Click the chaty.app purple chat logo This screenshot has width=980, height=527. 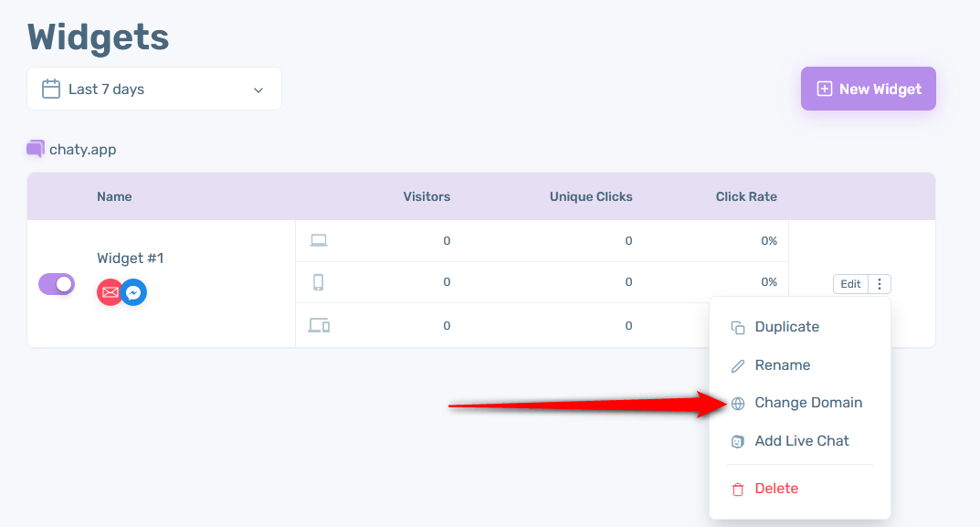click(x=36, y=149)
